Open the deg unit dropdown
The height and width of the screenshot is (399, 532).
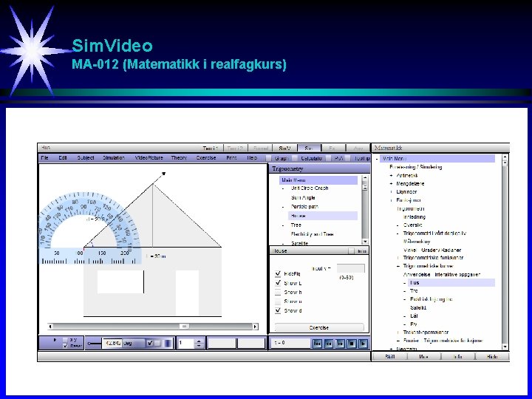133,344
